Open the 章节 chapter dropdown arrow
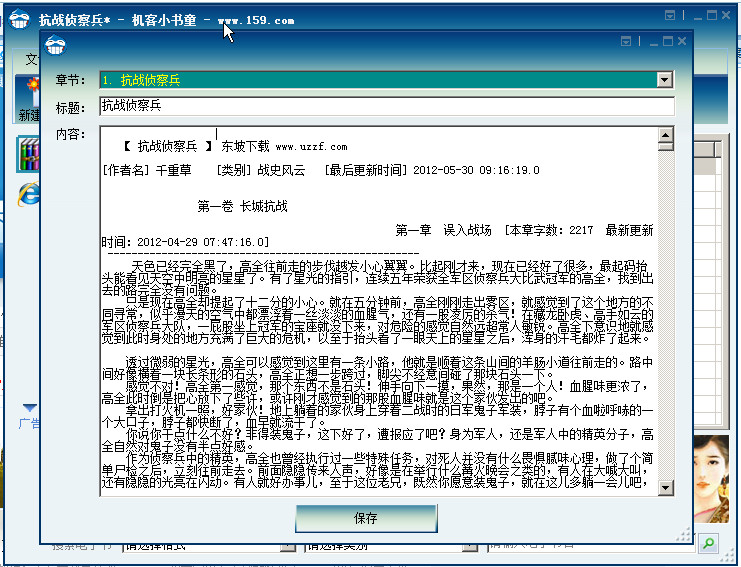The height and width of the screenshot is (567, 741). (664, 80)
